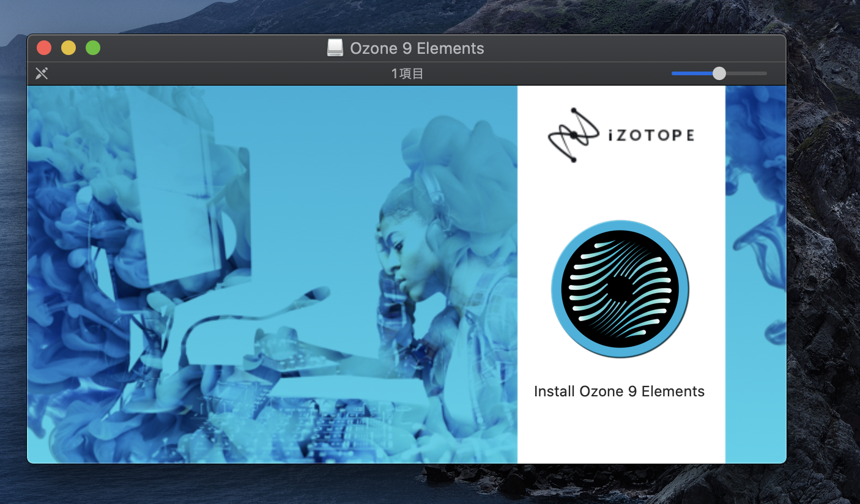Click the "1項目" item count text
Viewport: 860px width, 504px height.
click(407, 74)
